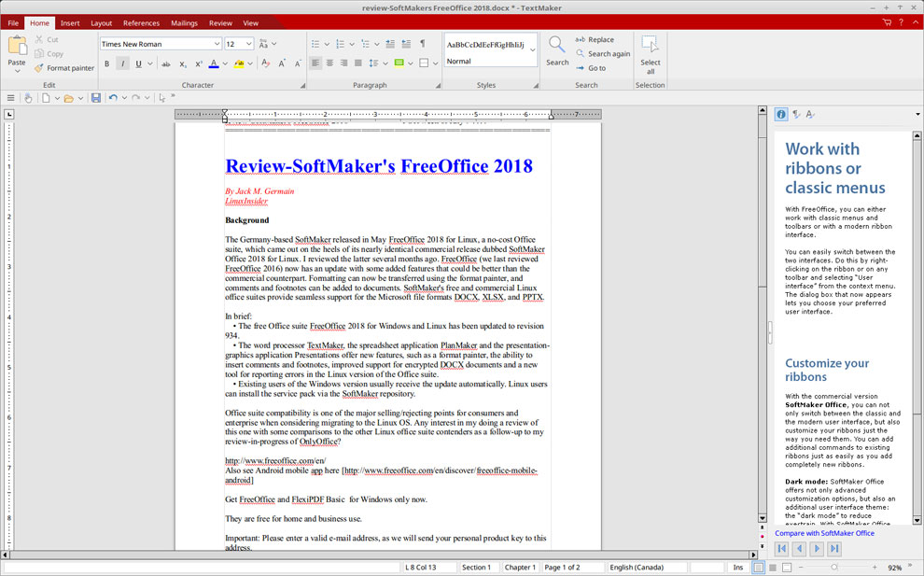Click the open folder icon
The width and height of the screenshot is (924, 576).
pos(69,98)
